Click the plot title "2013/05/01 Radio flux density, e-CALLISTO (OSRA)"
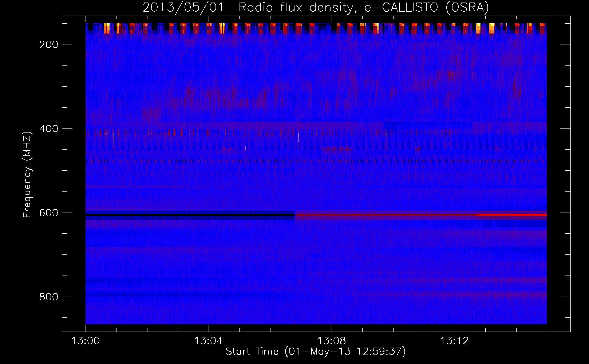 [316, 7]
